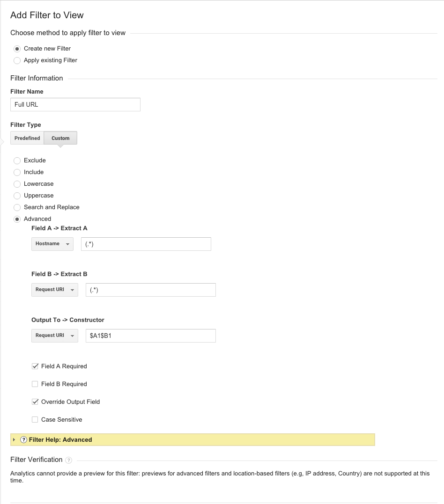Click the Filter Name text field
The width and height of the screenshot is (444, 504).
click(x=75, y=104)
